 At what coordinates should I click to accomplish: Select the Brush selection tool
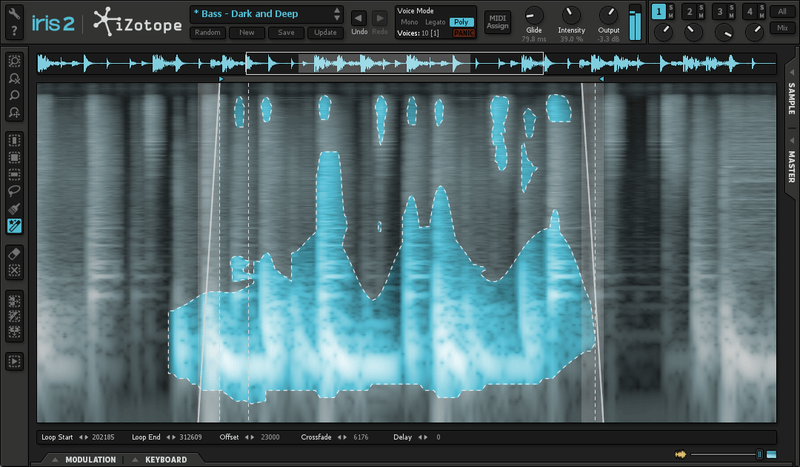pos(15,208)
